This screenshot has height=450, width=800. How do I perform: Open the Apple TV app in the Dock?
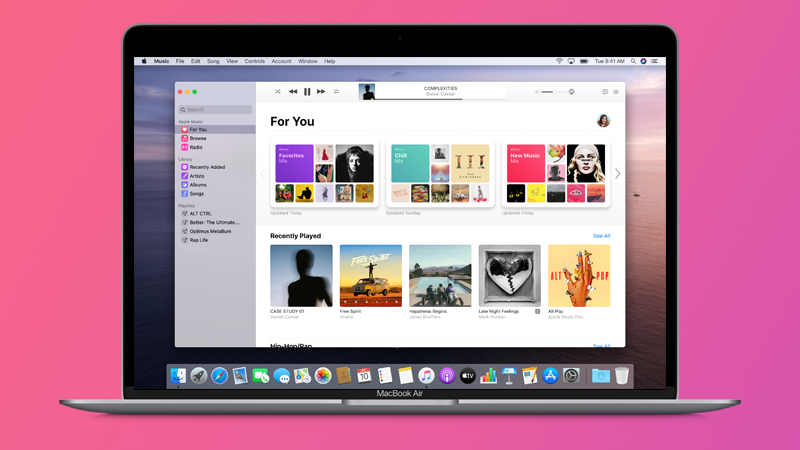(467, 376)
